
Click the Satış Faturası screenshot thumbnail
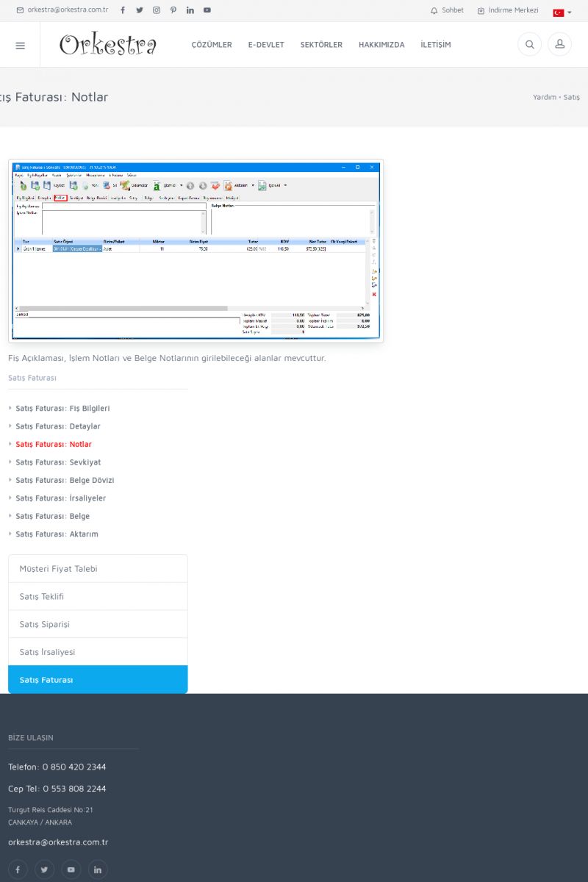click(196, 251)
